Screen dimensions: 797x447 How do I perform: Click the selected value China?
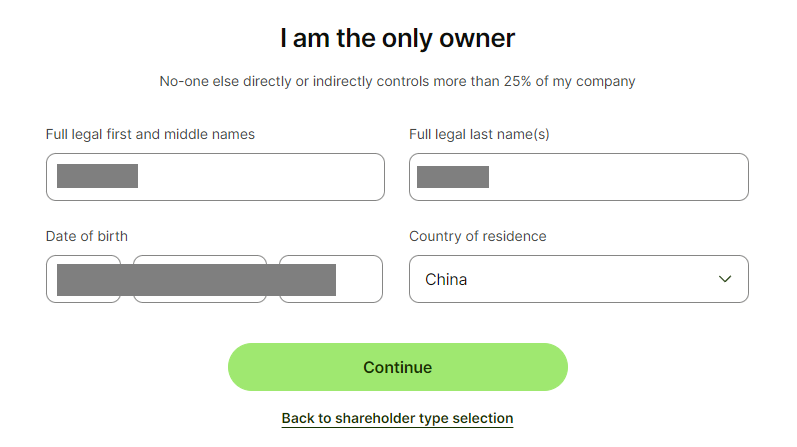446,280
